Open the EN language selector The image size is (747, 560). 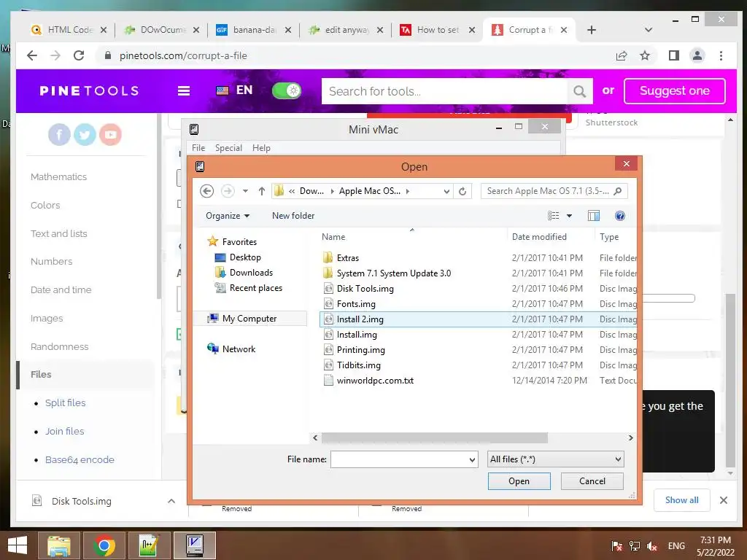[x=234, y=90]
